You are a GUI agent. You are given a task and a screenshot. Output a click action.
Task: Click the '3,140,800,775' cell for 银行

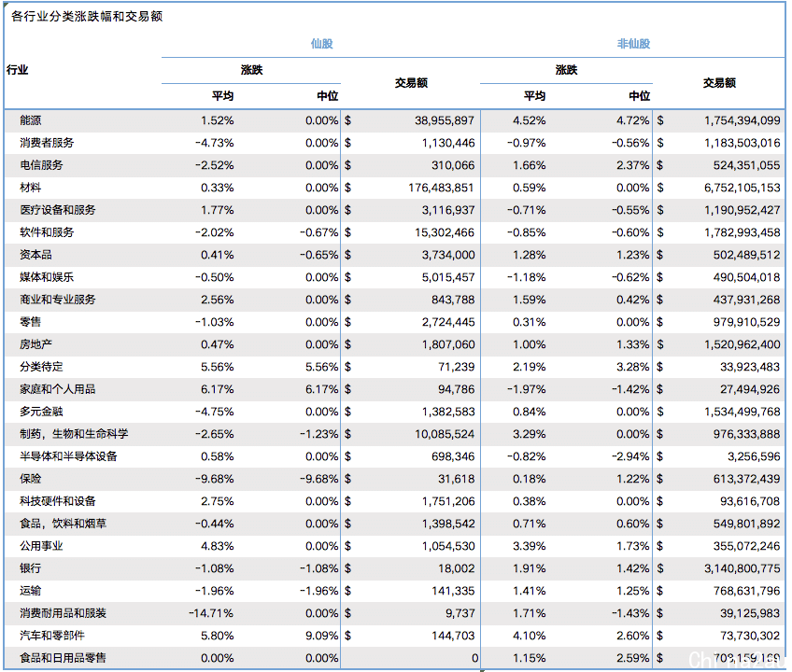742,568
